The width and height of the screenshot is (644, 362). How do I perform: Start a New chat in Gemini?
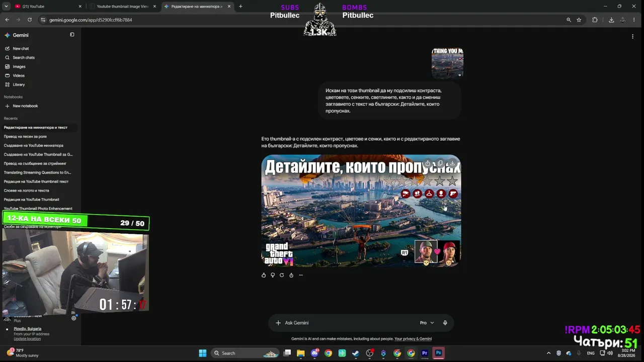pos(21,49)
